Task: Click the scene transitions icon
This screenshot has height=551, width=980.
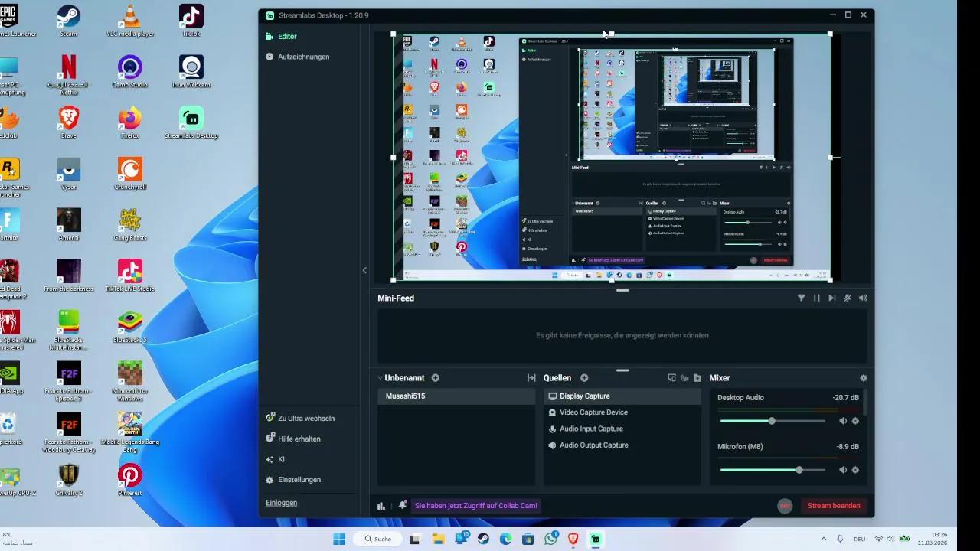Action: coord(531,378)
